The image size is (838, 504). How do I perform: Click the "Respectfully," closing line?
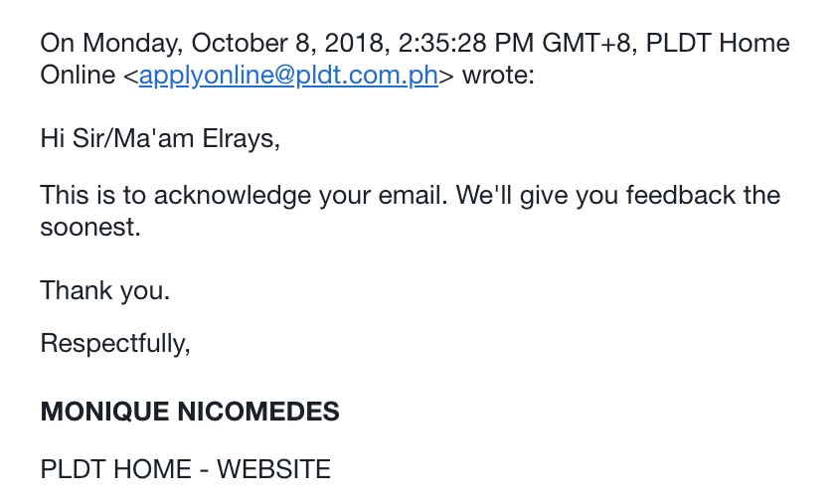[114, 343]
